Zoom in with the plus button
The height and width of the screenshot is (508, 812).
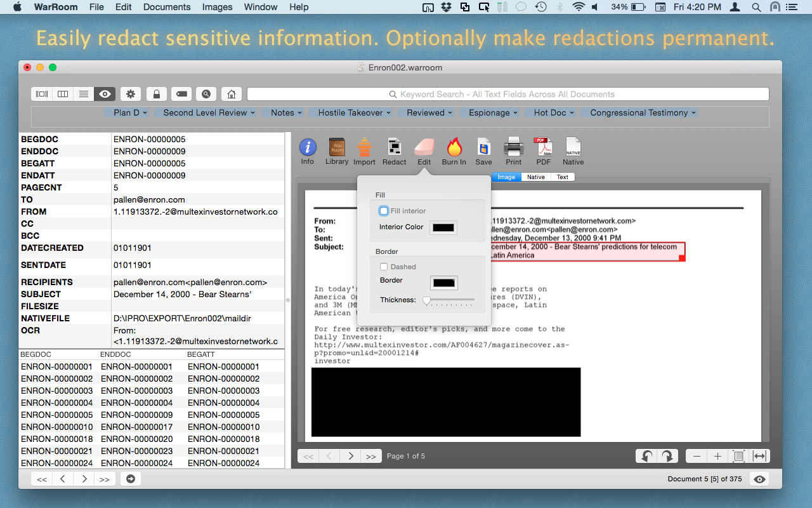point(717,456)
